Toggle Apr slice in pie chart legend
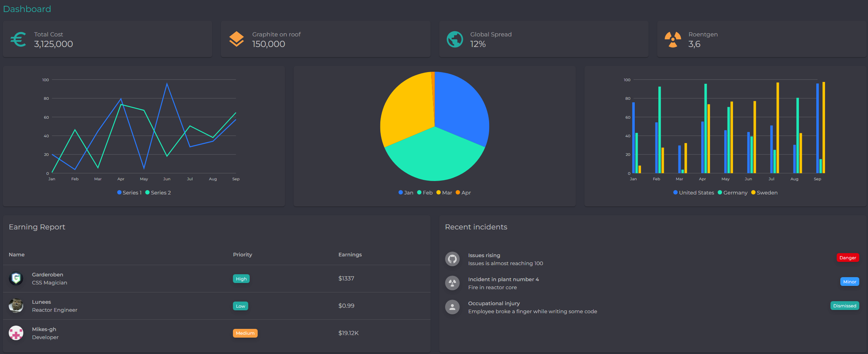 (x=463, y=193)
